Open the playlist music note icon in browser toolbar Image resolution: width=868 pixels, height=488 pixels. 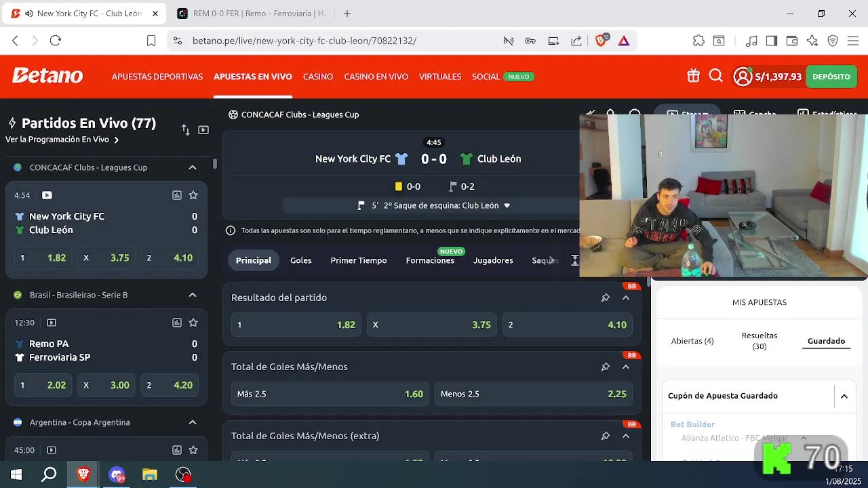751,41
